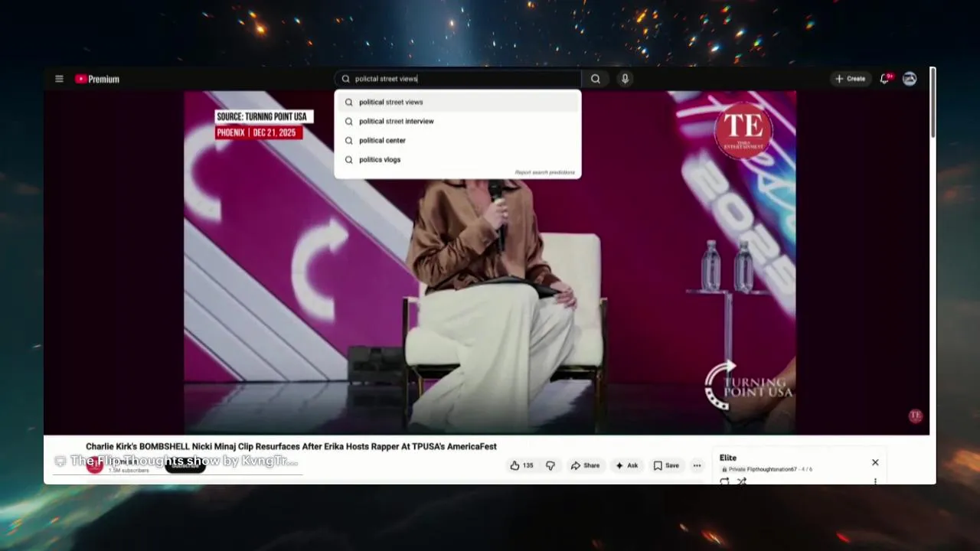Open the YouTube hamburger guide menu
The image size is (980, 551).
(59, 79)
